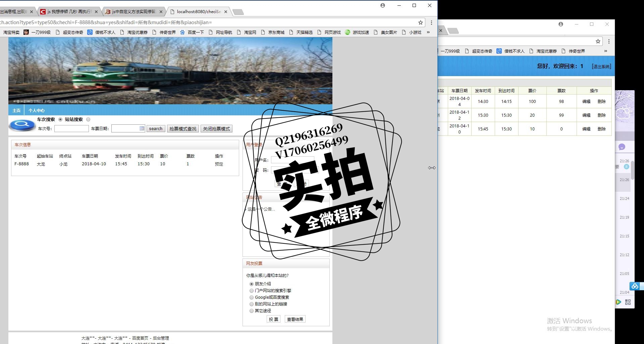The height and width of the screenshot is (344, 644).
Task: Bookmark this page with the star icon
Action: (x=420, y=22)
